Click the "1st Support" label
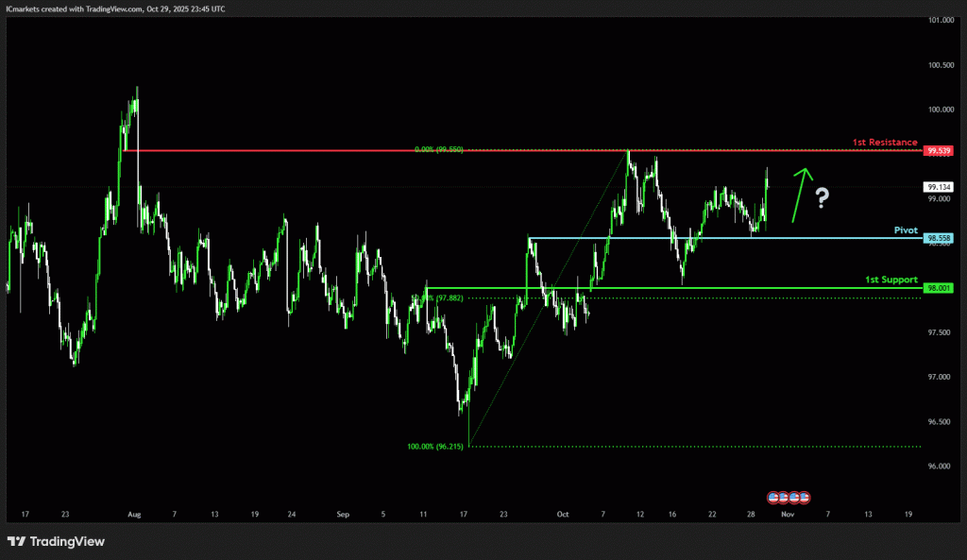Screen dimensions: 967x560 click(x=891, y=280)
